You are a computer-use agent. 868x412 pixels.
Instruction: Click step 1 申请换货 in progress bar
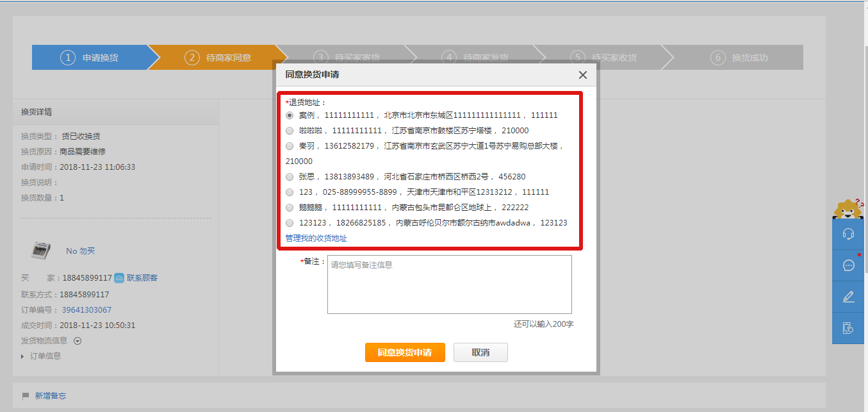pyautogui.click(x=90, y=58)
